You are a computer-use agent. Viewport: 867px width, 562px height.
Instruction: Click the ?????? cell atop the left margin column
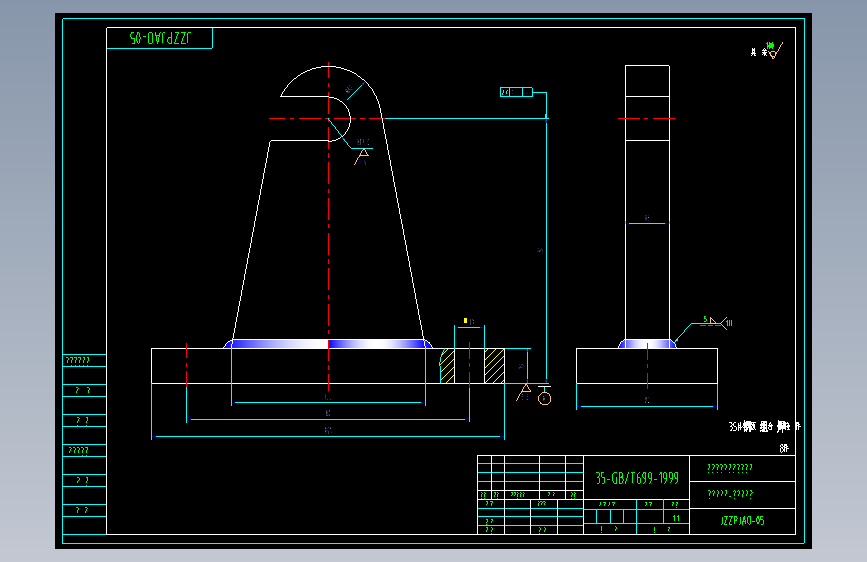[77, 361]
